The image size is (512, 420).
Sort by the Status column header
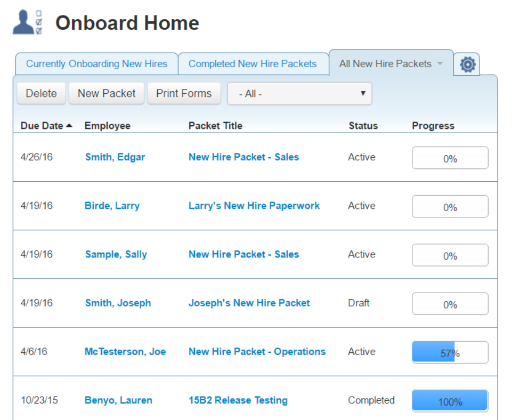point(363,126)
